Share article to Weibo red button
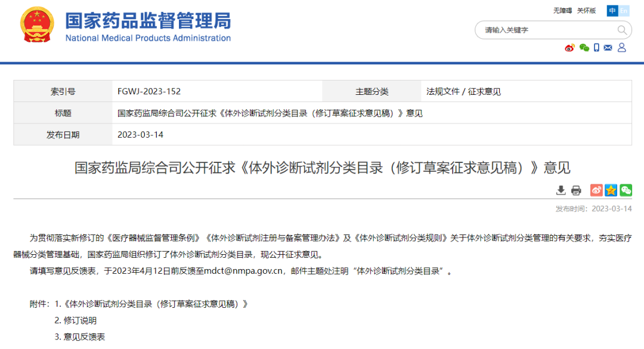644x349 pixels. coord(596,190)
